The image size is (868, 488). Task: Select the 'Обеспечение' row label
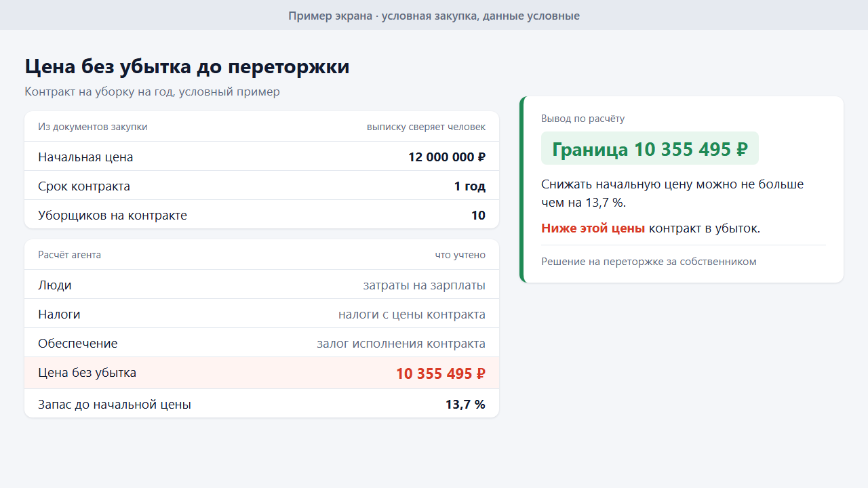(x=78, y=344)
